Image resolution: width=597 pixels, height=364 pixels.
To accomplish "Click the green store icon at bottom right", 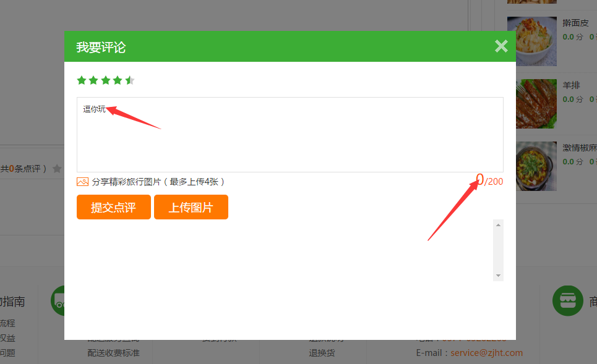I will (x=567, y=301).
